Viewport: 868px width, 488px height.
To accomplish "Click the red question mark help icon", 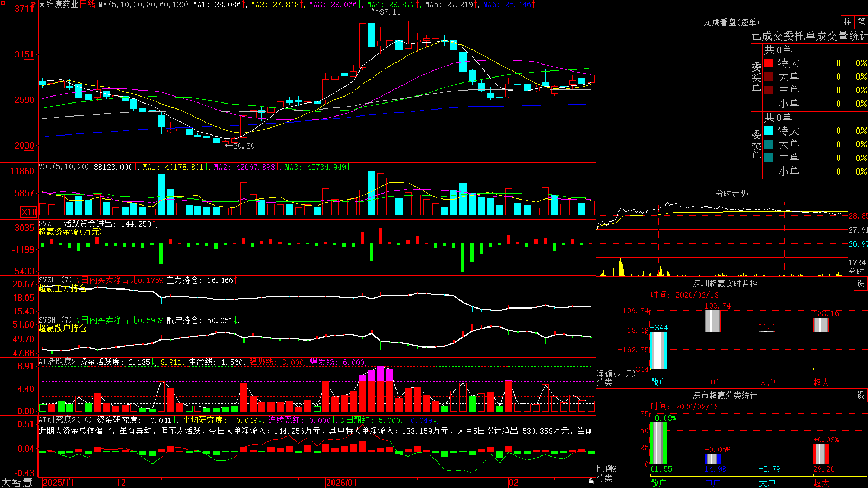I will [x=34, y=4].
